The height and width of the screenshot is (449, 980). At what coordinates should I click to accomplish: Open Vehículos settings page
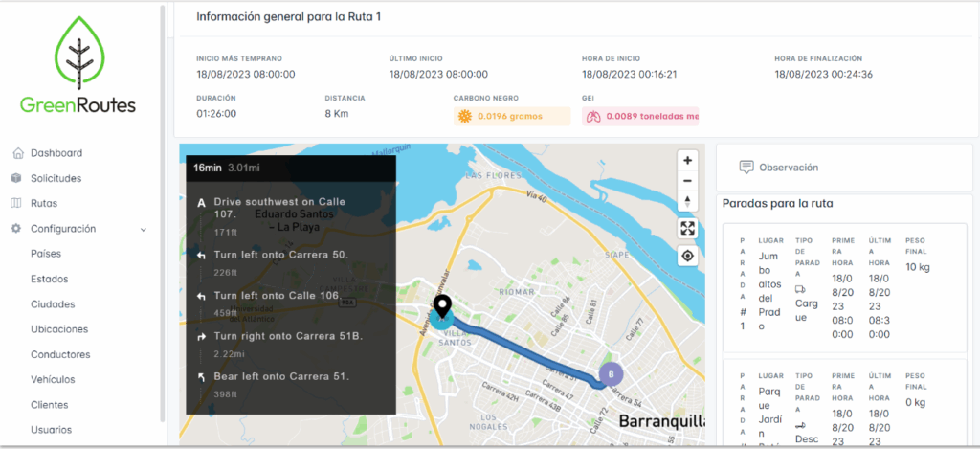click(x=53, y=379)
